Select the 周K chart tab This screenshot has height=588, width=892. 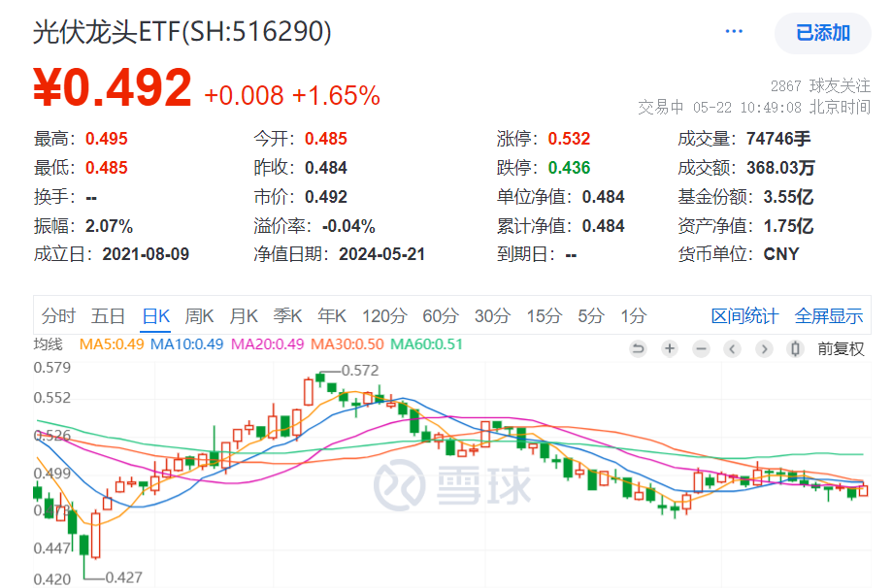199,315
